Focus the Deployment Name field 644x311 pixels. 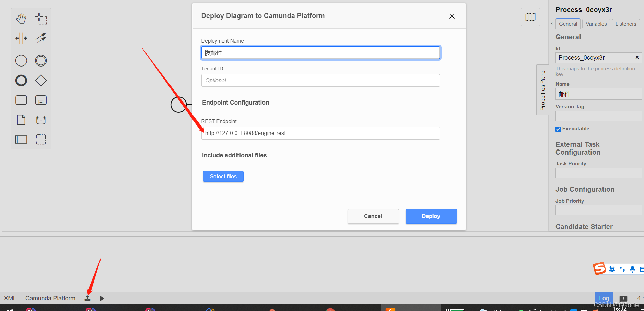320,53
